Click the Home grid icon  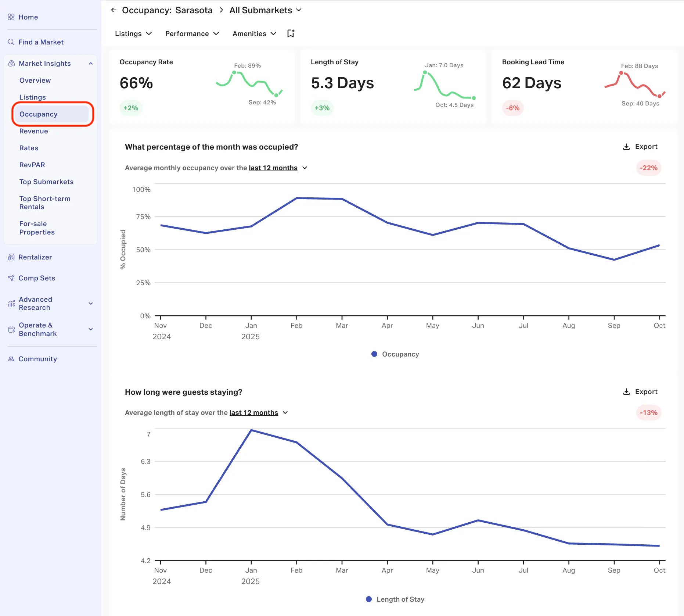(11, 17)
